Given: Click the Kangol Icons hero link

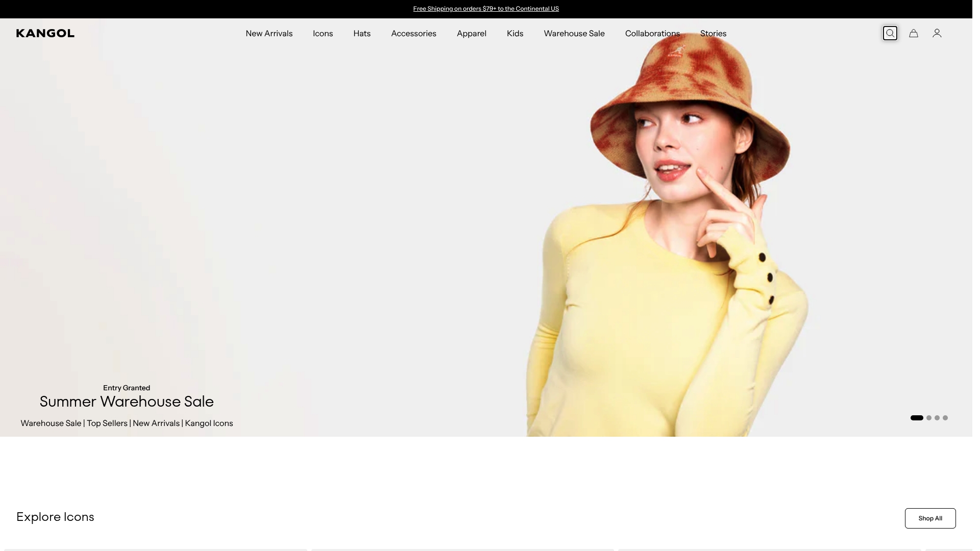Looking at the screenshot, I should pyautogui.click(x=210, y=423).
